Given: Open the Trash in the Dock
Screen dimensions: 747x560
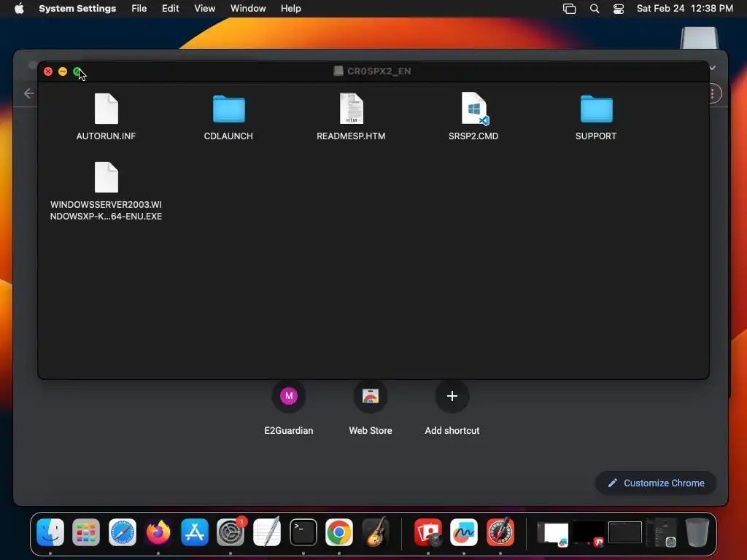Looking at the screenshot, I should (697, 532).
